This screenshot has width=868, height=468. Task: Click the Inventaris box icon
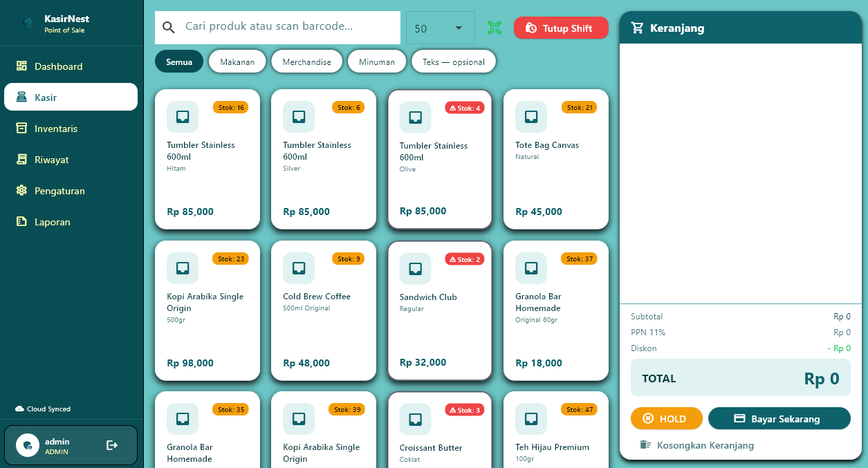[21, 129]
